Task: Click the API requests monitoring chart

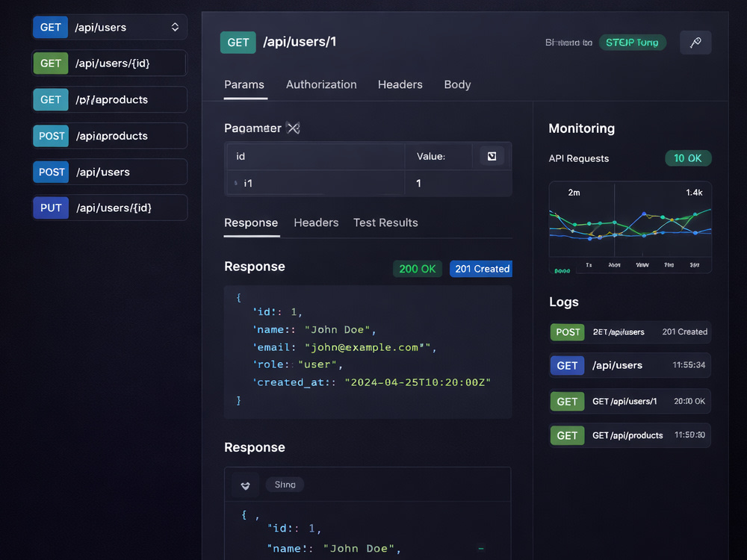Action: 630,227
